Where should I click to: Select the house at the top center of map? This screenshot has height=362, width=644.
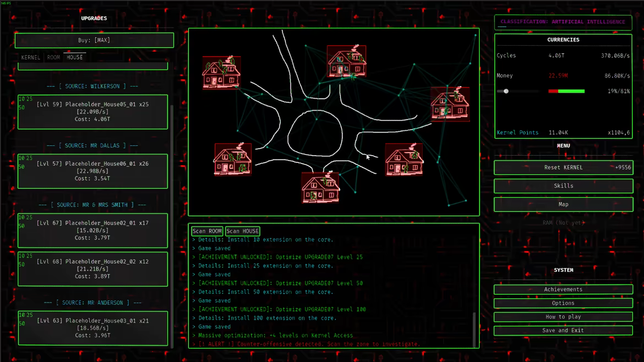[x=347, y=61]
